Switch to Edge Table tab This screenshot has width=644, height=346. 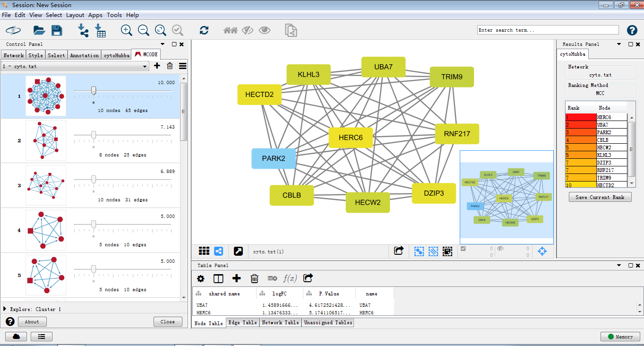[x=243, y=322]
